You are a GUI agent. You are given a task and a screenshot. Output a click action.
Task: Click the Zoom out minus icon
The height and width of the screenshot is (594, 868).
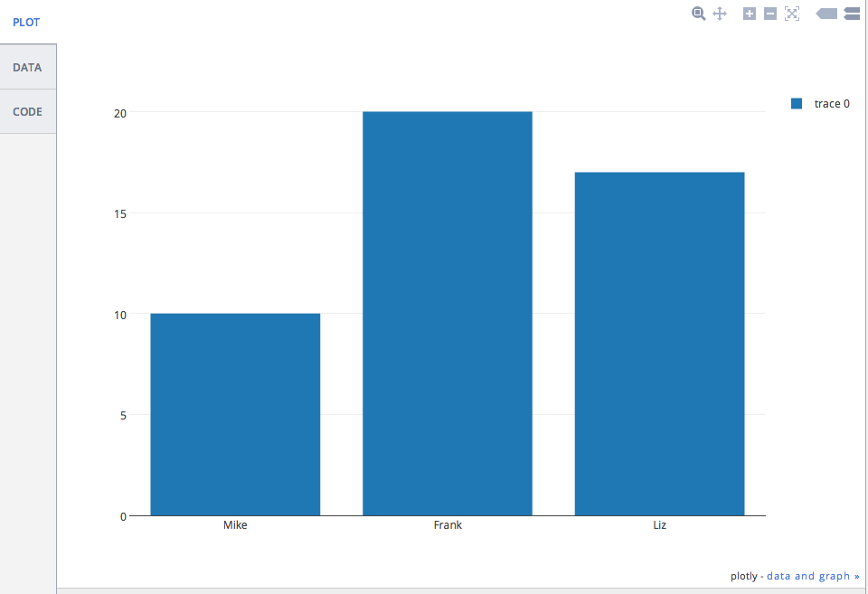point(770,14)
